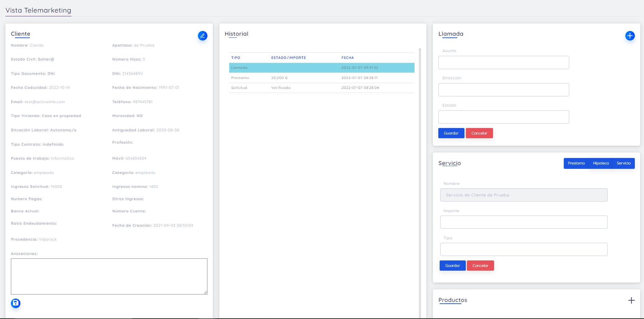Viewport: 644px width, 319px height.
Task: Select the Hipoteca tab in Servicio panel
Action: [x=600, y=163]
